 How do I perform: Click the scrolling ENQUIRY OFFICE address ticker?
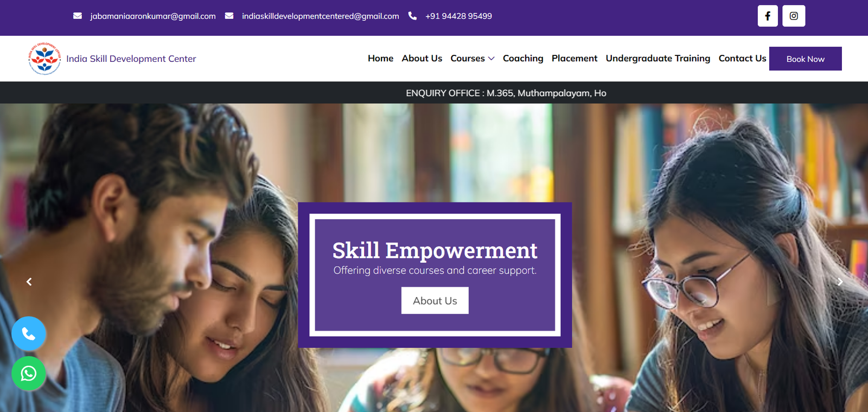tap(506, 93)
